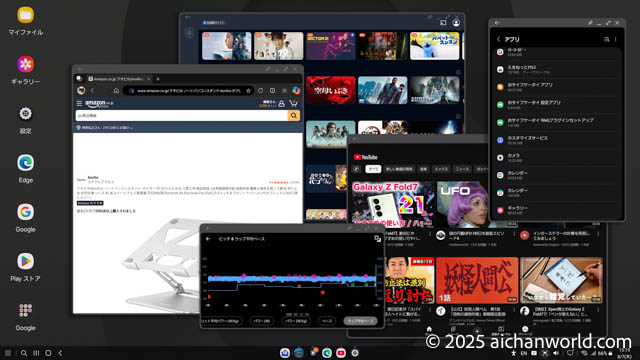
Task: Expand the running chart to full screen
Action: 378,239
